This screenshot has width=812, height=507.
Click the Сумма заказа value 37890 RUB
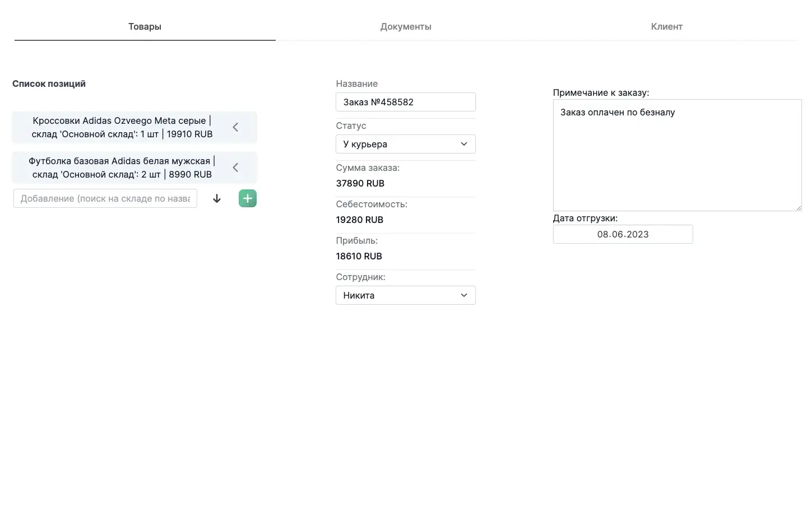pos(360,183)
